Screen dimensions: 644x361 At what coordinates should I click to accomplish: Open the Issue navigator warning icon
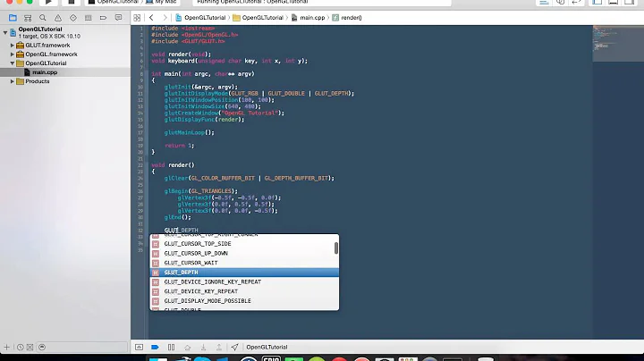click(58, 18)
